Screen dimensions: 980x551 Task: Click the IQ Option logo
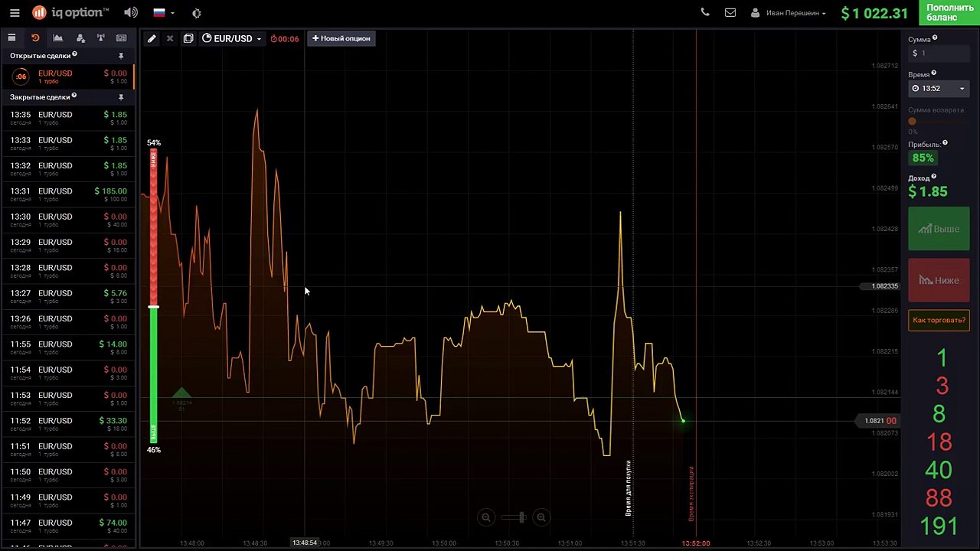(x=70, y=13)
